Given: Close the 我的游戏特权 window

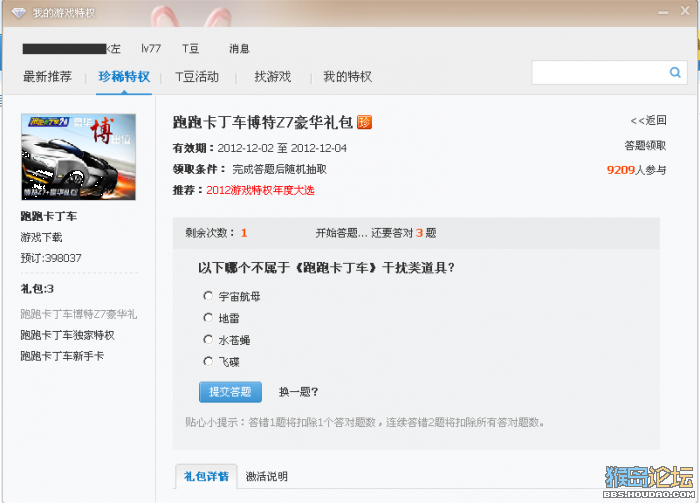Looking at the screenshot, I should coord(685,11).
